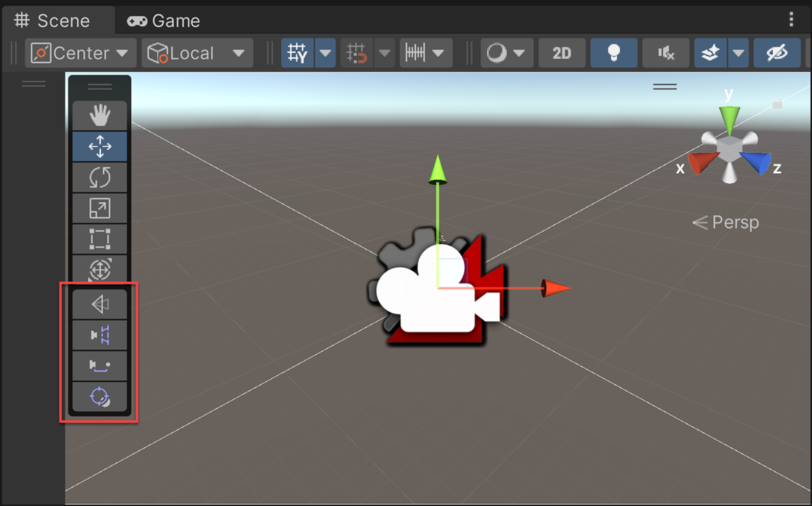Select the tracked object offset tool
Screen dimensions: 812x506
tap(100, 397)
